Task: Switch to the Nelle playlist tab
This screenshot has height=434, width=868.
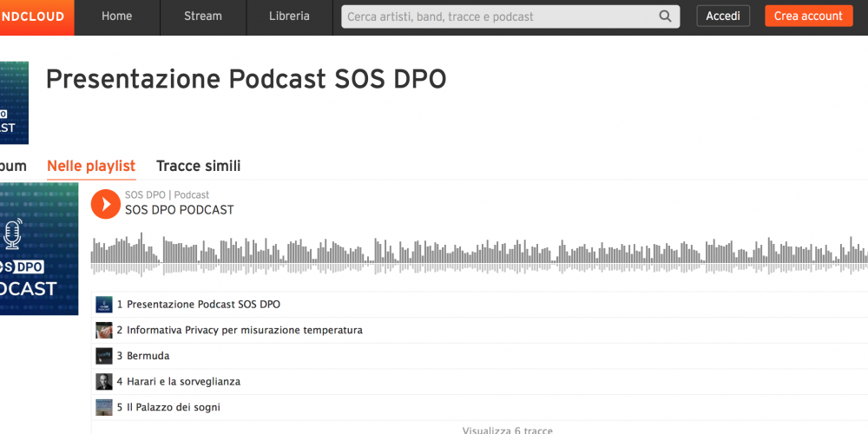Action: click(x=91, y=166)
